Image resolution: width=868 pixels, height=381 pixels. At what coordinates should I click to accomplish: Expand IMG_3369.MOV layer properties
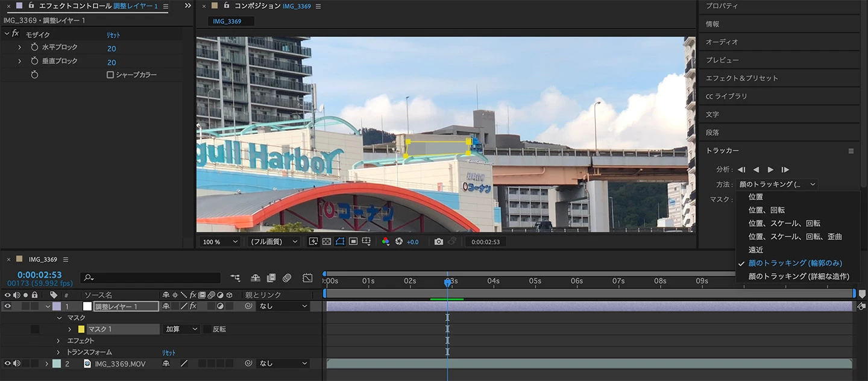(x=46, y=364)
